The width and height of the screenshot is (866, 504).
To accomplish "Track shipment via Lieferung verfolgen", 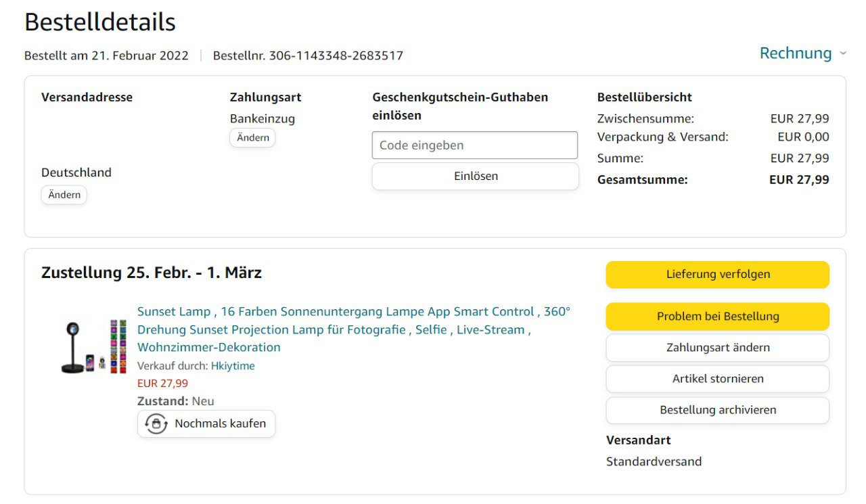I will pos(717,275).
